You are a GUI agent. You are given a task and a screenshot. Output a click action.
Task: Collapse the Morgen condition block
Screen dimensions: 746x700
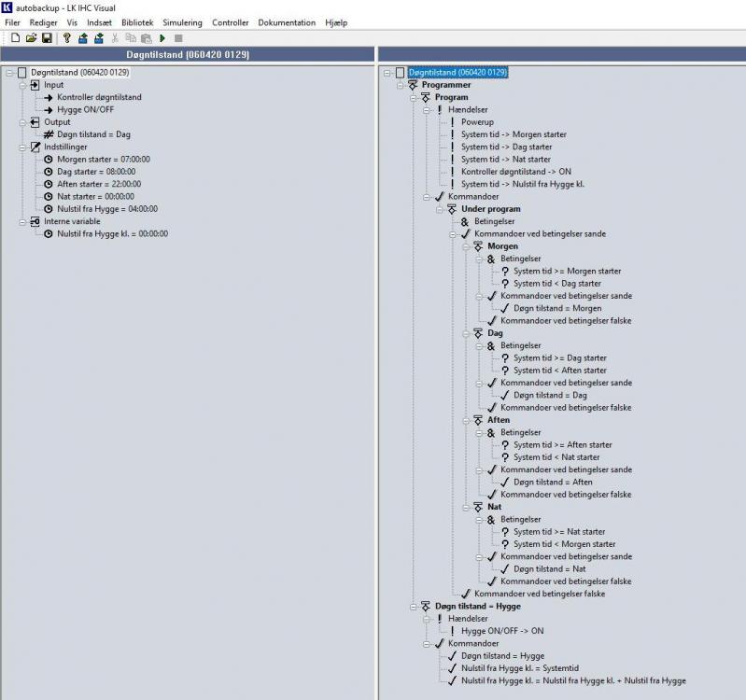point(466,246)
